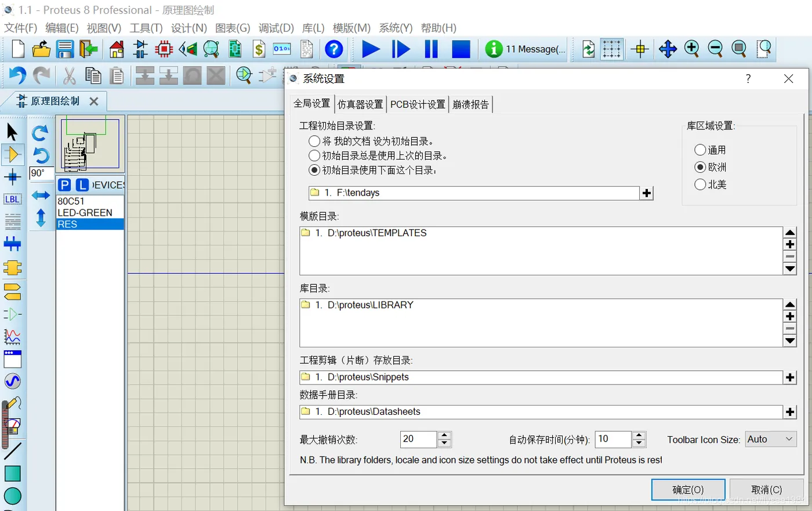Click the D:\proteus\LIBRARY folder entry

pyautogui.click(x=541, y=305)
